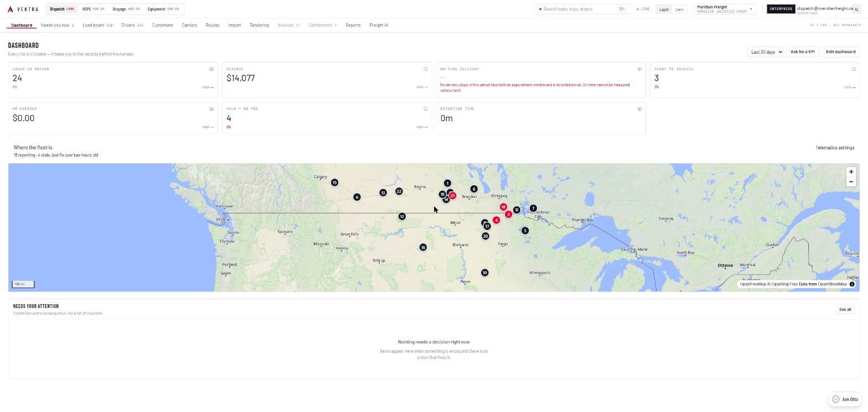Select red fleet marker 21 on map

(x=453, y=195)
